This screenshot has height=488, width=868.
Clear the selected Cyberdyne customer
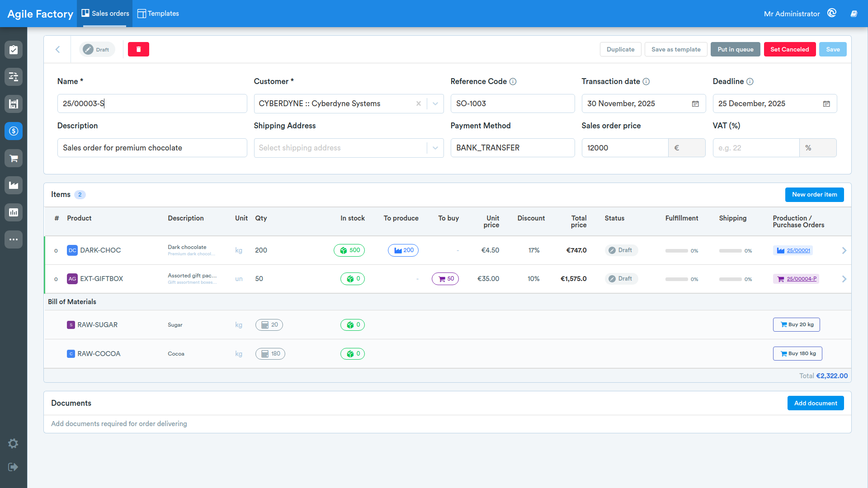click(x=419, y=103)
